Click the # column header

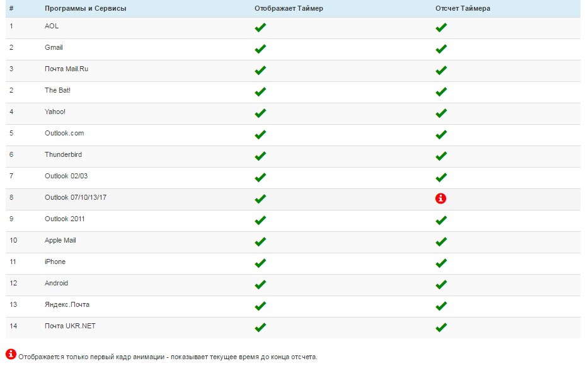[11, 8]
